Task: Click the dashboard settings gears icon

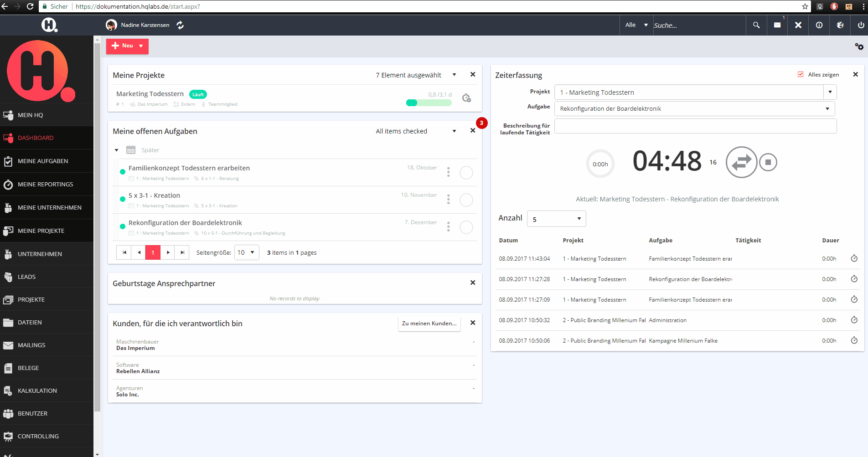Action: 859,46
